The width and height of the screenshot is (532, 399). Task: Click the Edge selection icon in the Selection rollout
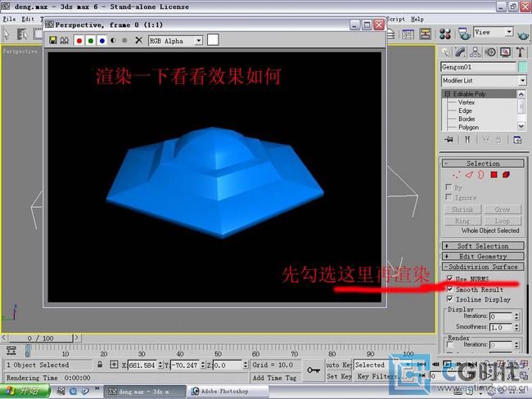[468, 175]
